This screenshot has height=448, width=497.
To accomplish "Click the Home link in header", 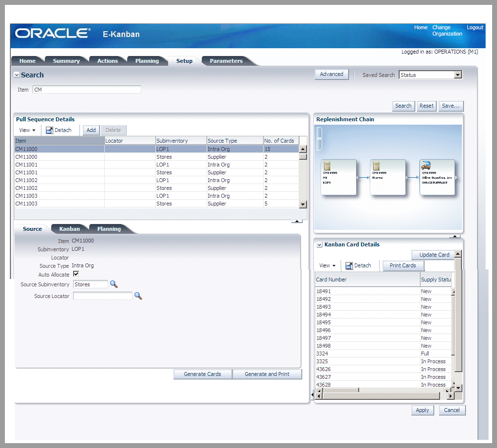I will 421,28.
